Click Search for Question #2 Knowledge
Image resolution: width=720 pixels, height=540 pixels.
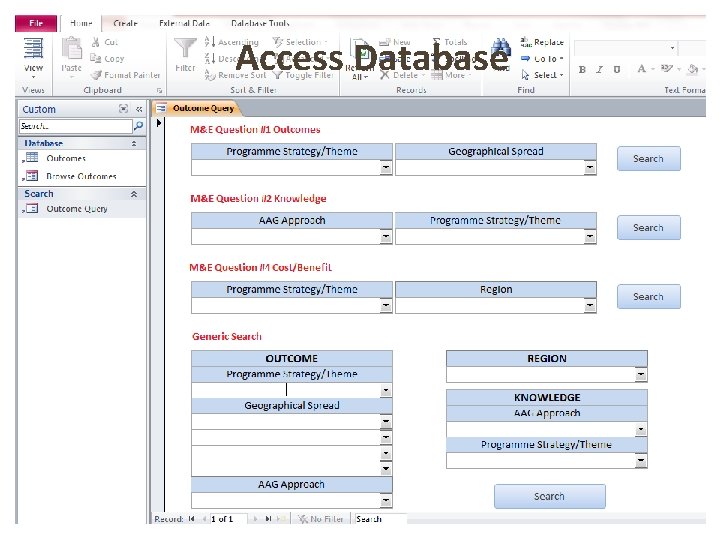pos(648,227)
